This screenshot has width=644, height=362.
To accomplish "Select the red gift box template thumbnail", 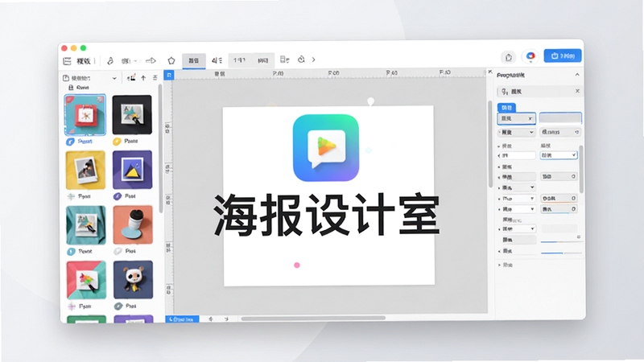I will coord(85,115).
